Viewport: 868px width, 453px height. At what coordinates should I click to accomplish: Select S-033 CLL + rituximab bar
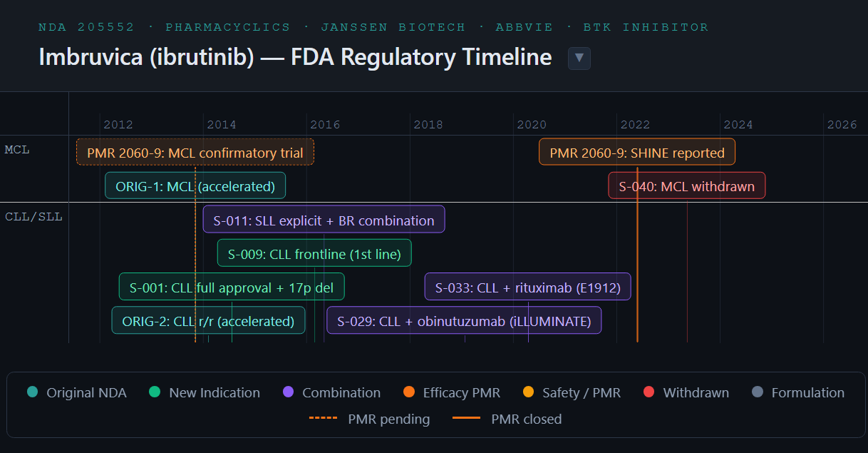[x=528, y=287]
